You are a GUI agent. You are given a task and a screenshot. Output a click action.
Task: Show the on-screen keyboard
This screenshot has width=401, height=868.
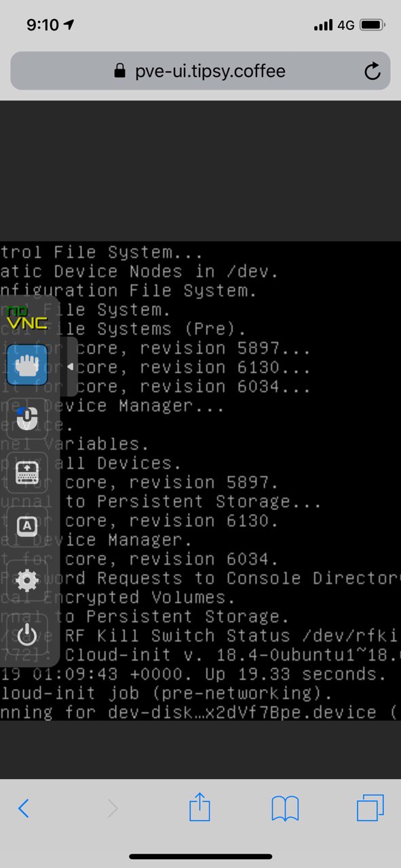click(27, 472)
